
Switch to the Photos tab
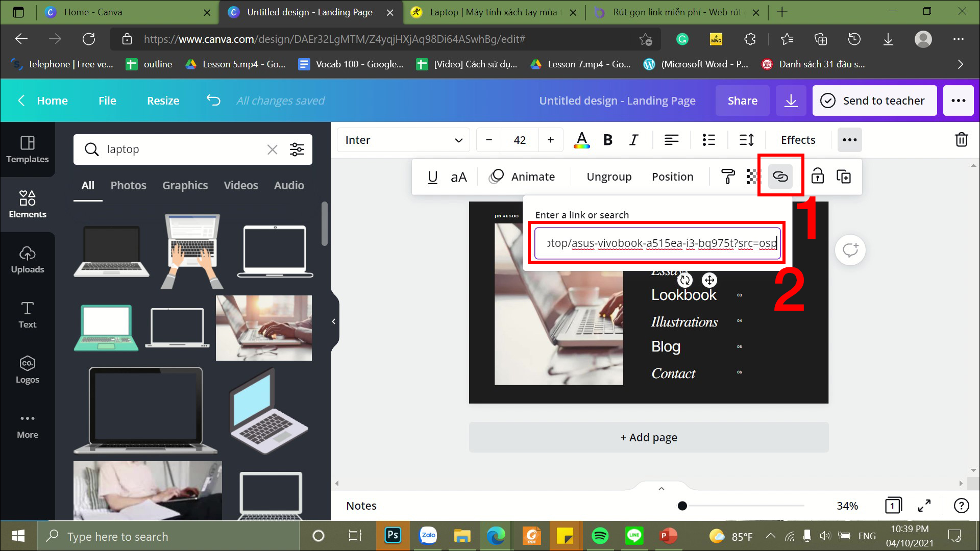[128, 185]
